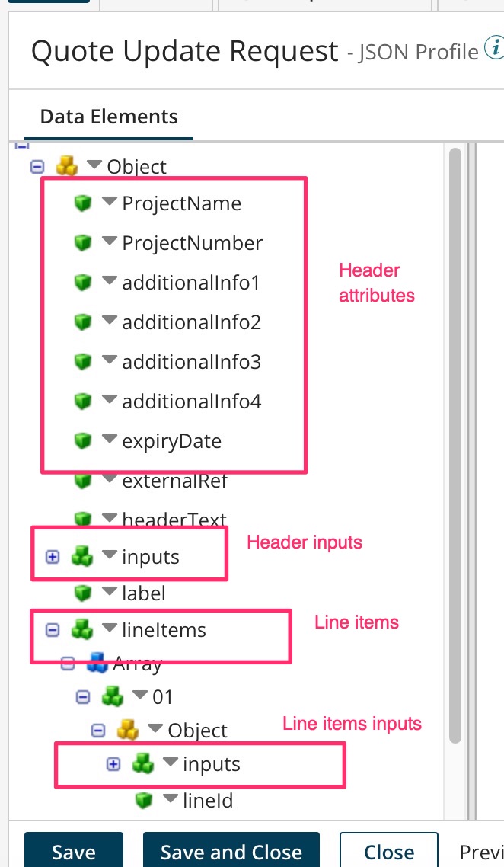Click the green cube icon beside expiryDate

click(82, 440)
